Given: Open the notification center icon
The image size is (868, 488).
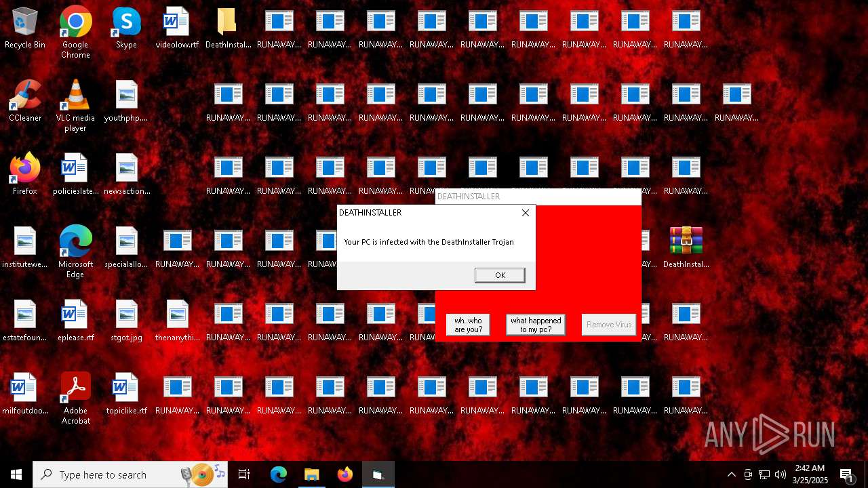Looking at the screenshot, I should click(847, 474).
